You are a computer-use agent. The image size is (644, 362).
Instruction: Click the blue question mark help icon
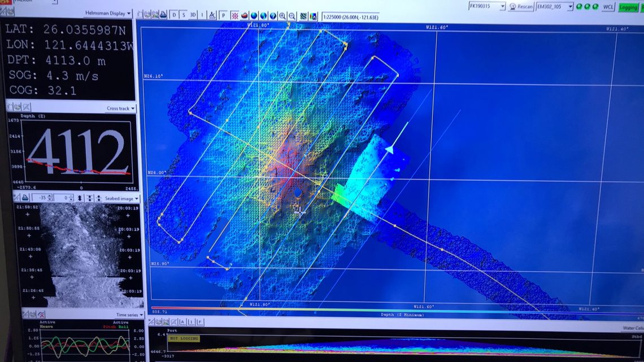click(x=273, y=16)
